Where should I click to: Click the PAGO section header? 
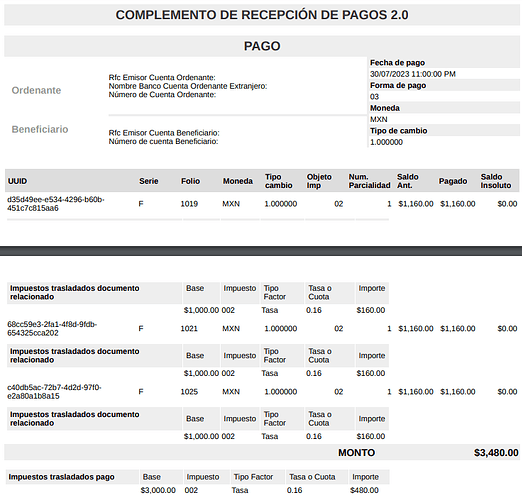coord(262,46)
